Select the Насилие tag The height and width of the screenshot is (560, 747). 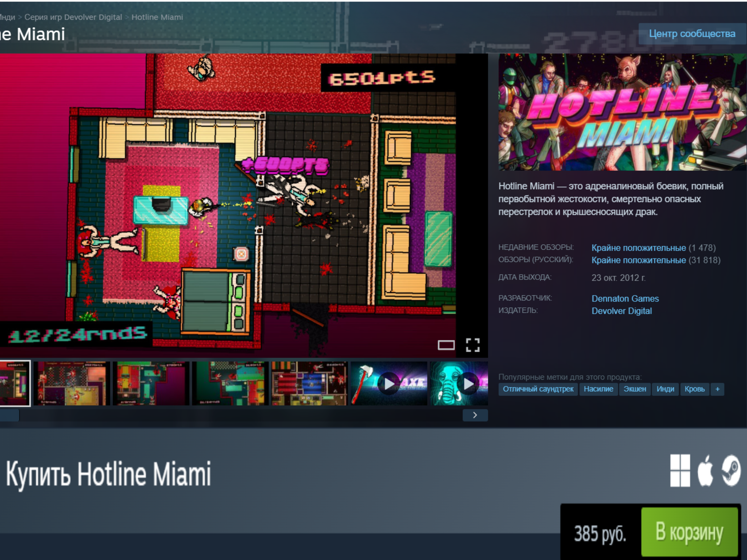[x=599, y=389]
